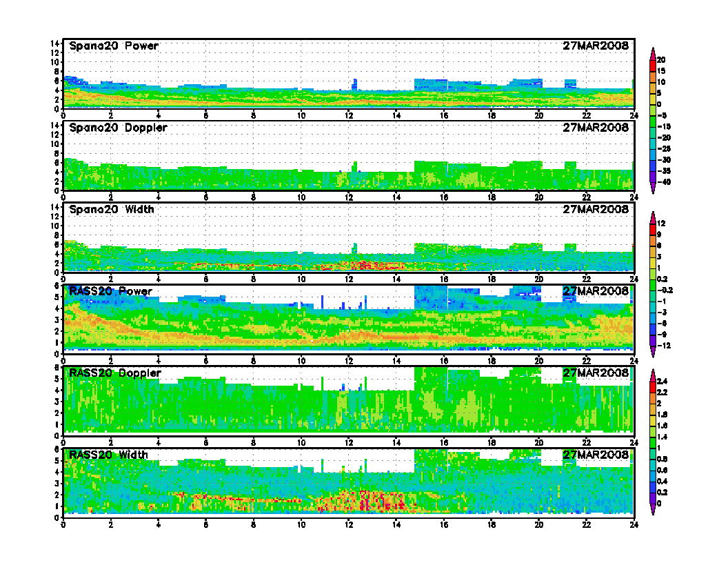The image size is (728, 563).
Task: Click the purple bottom arrow of the middle colorbar
Action: 652,353
